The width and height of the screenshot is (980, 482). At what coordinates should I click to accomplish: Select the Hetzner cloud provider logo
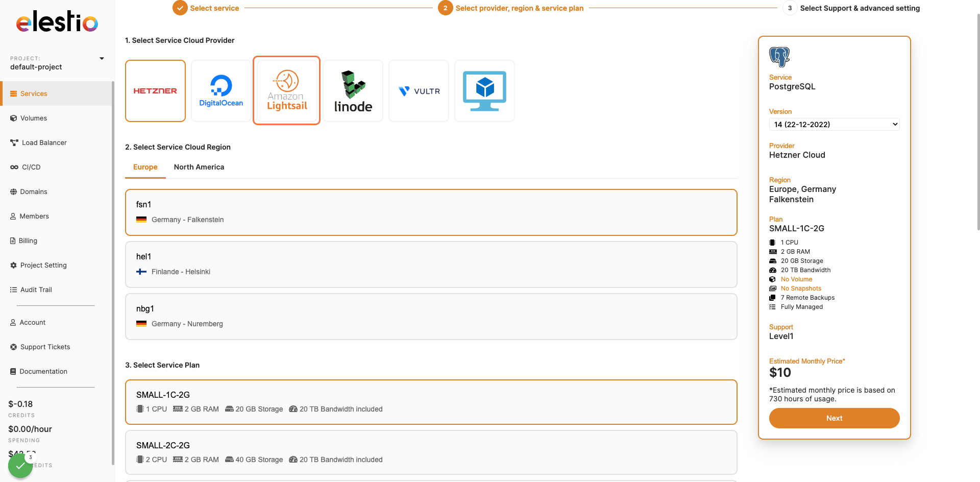(x=155, y=91)
